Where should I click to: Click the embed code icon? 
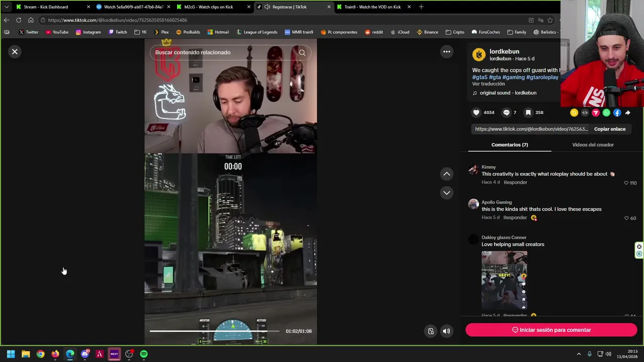click(x=585, y=113)
